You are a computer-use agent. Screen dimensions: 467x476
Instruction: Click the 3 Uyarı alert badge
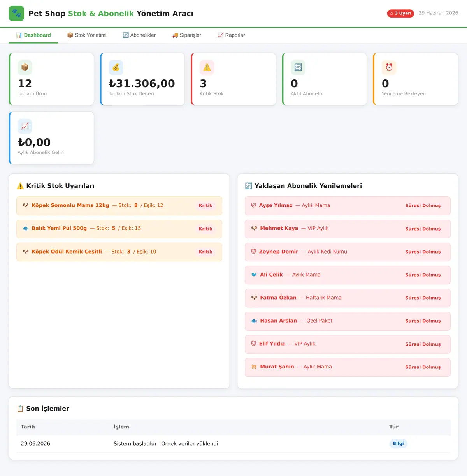click(x=400, y=13)
